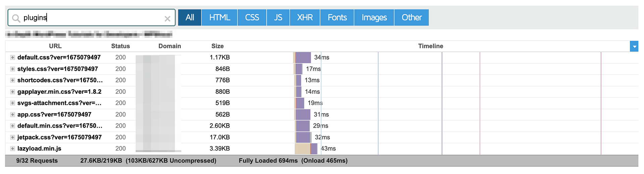
Task: Show only JS requests
Action: pos(278,17)
